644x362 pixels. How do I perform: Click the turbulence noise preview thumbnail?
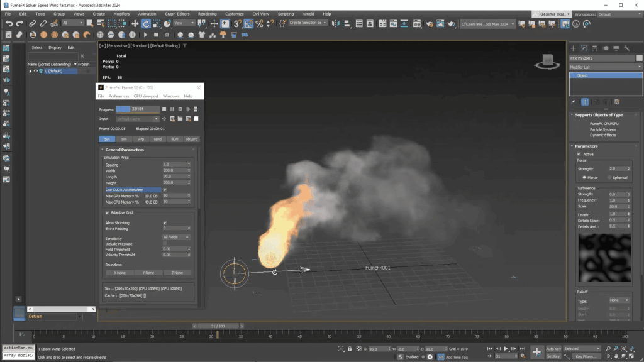point(604,258)
